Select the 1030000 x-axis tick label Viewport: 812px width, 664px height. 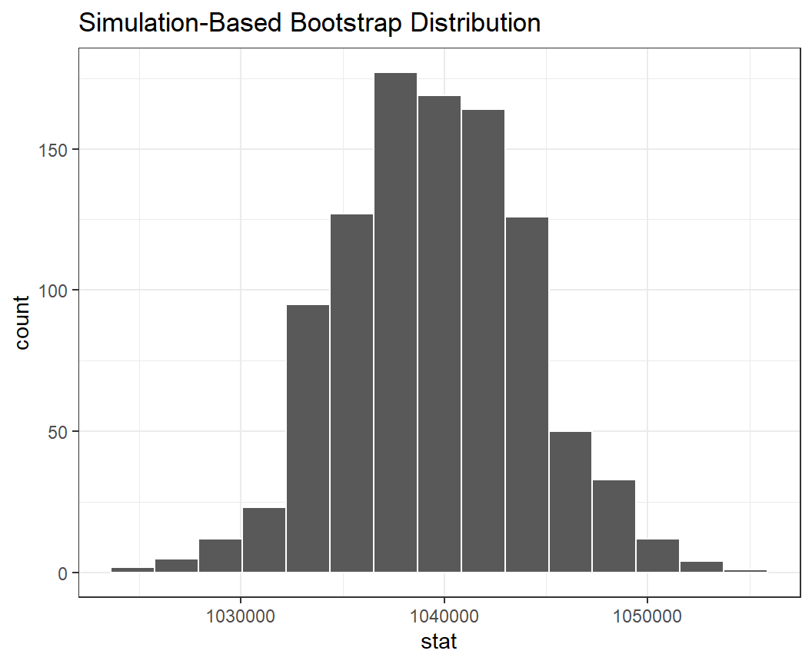pos(241,615)
